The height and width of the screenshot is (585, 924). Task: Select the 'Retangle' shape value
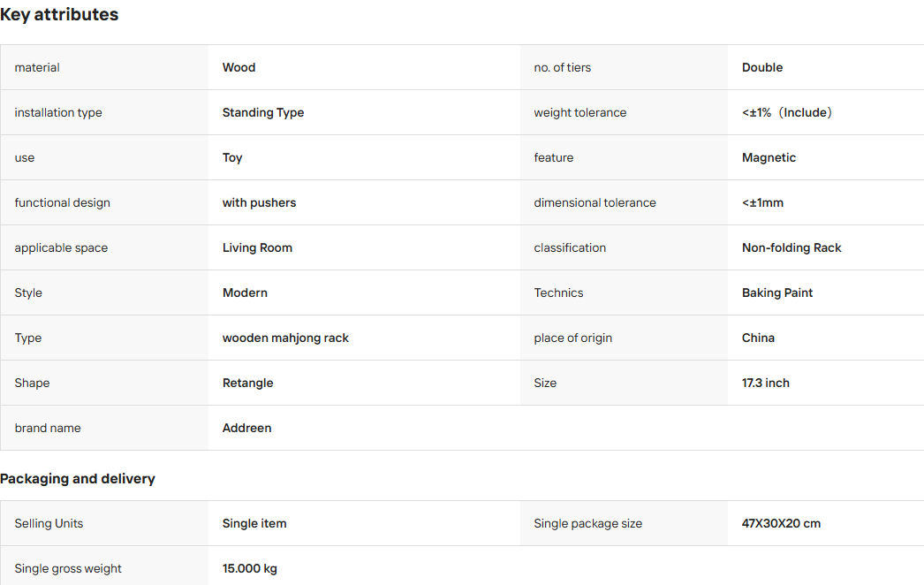pyautogui.click(x=247, y=384)
